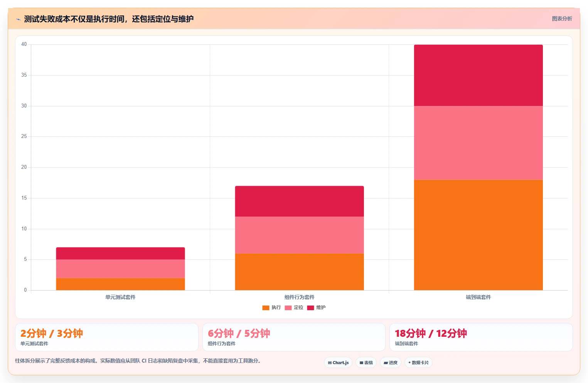
Task: Click the orange 执行 segment of 单元测试套件 bar
Action: (x=120, y=284)
